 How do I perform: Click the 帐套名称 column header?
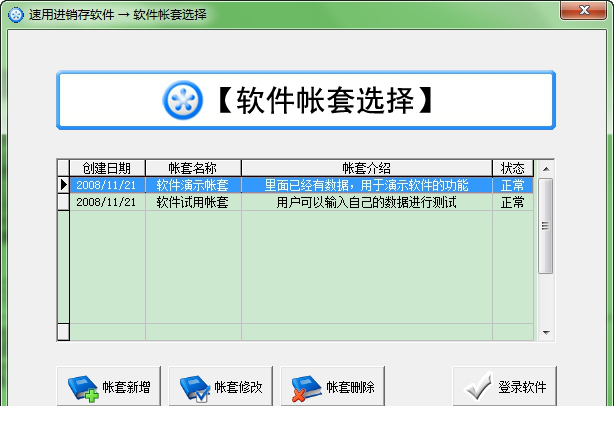[193, 168]
